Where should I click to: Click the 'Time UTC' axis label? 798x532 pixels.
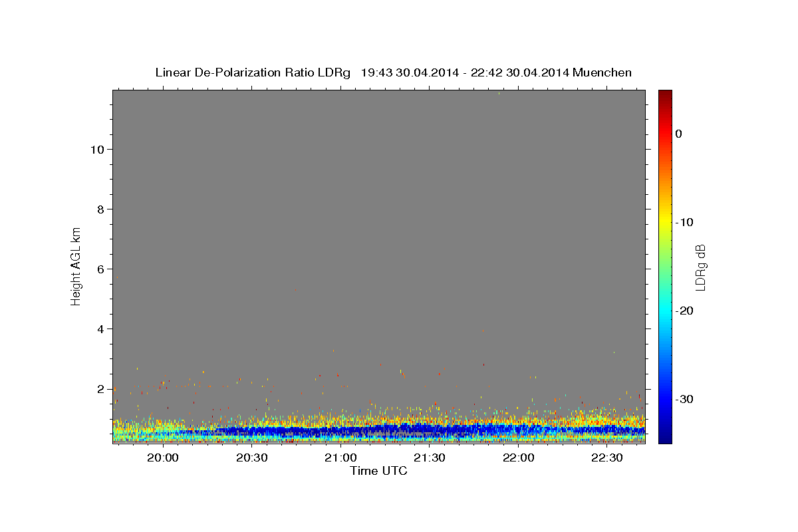378,471
